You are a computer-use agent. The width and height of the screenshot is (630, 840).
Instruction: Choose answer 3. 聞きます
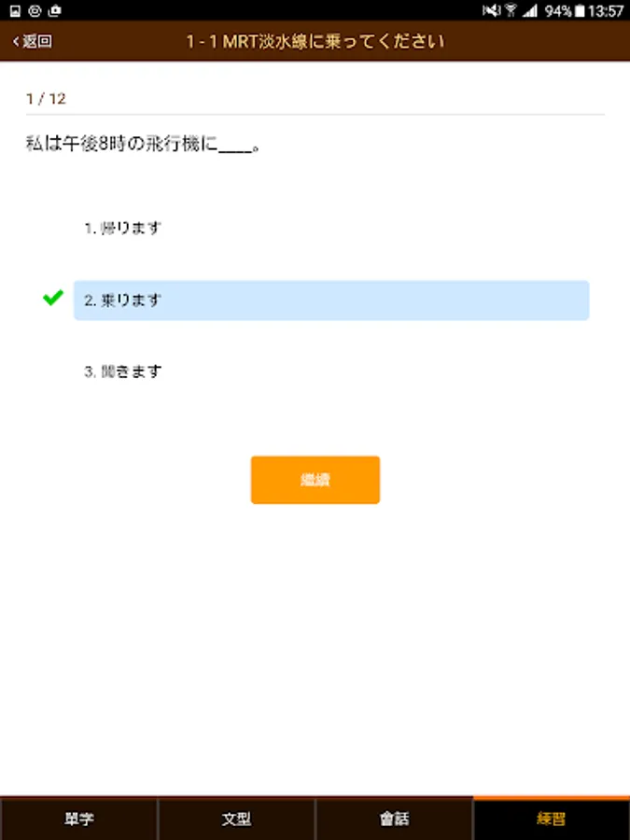[123, 371]
